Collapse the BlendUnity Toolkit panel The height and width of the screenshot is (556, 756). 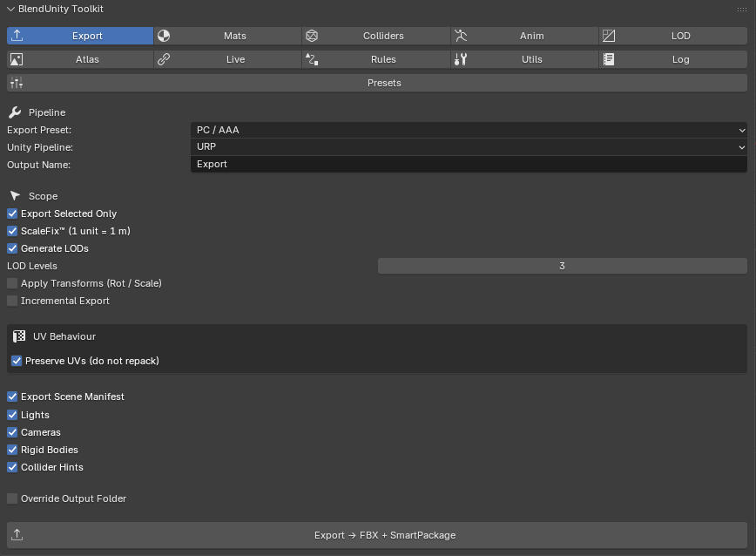pyautogui.click(x=10, y=10)
